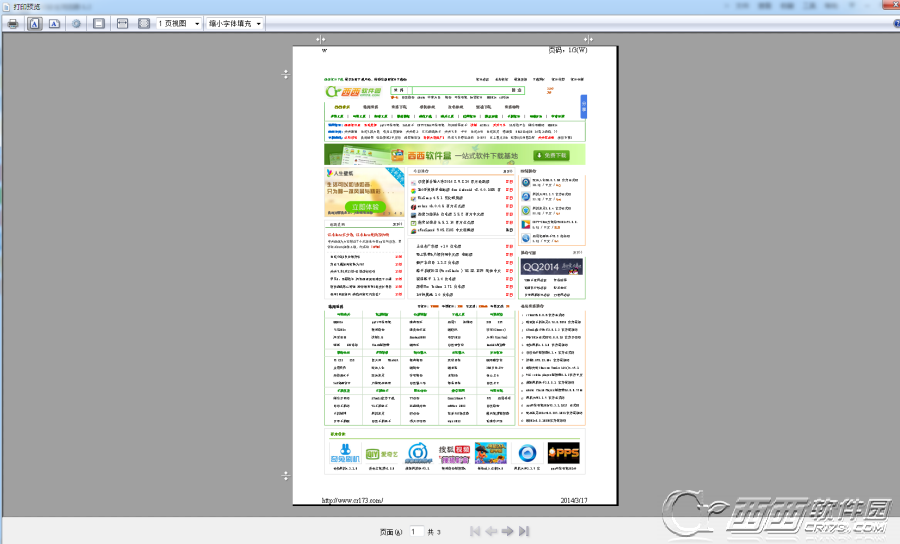Image resolution: width=900 pixels, height=544 pixels.
Task: Open the 缩小字体填充 shrink-to-fit dropdown
Action: click(235, 24)
